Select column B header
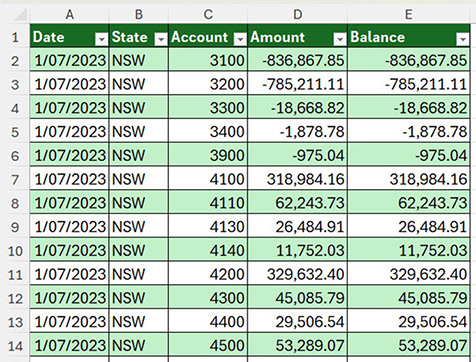476x362 pixels. tap(139, 15)
